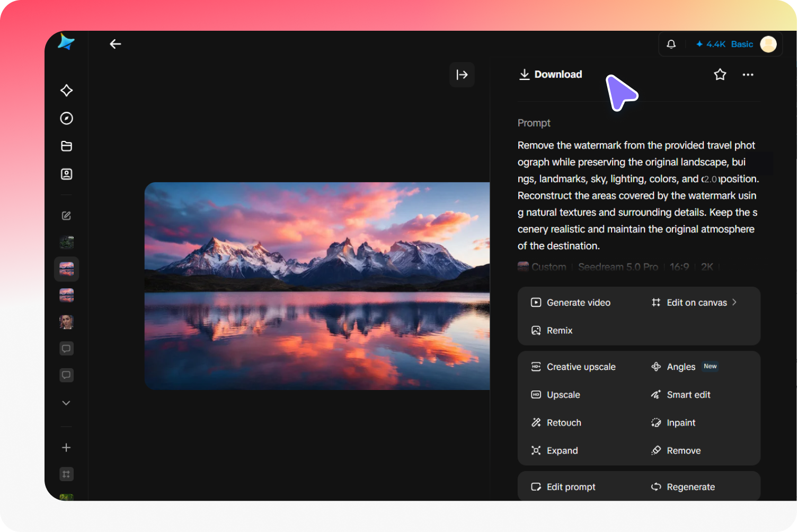This screenshot has height=532, width=798.
Task: Expand sidebar history with the down chevron
Action: [66, 403]
